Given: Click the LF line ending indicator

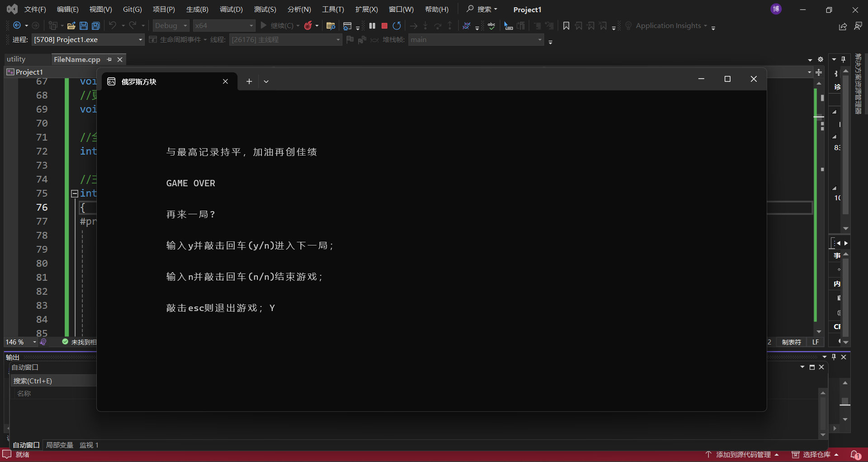Looking at the screenshot, I should (x=816, y=342).
